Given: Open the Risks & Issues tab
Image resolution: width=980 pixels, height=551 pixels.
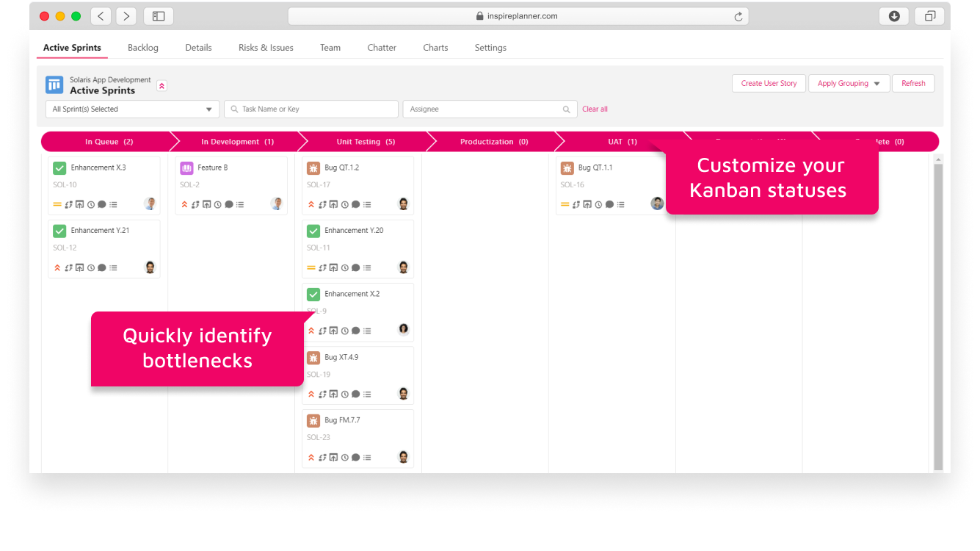Looking at the screenshot, I should point(266,48).
